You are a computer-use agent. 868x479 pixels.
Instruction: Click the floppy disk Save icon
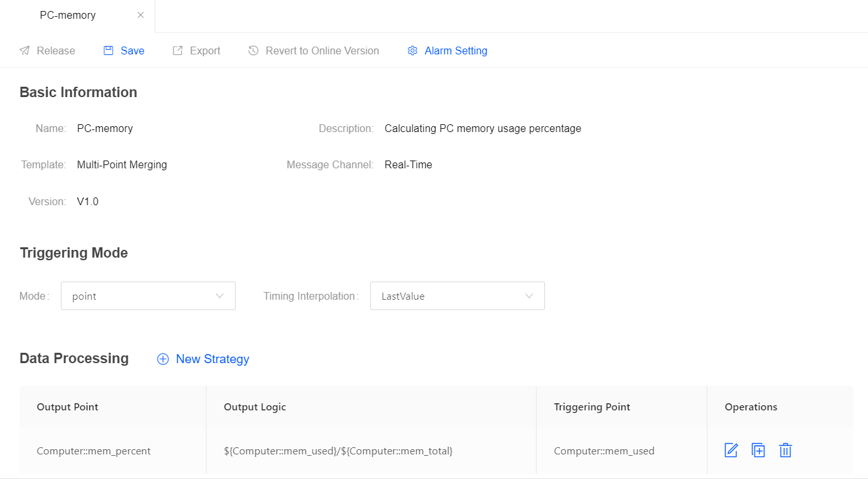point(109,50)
